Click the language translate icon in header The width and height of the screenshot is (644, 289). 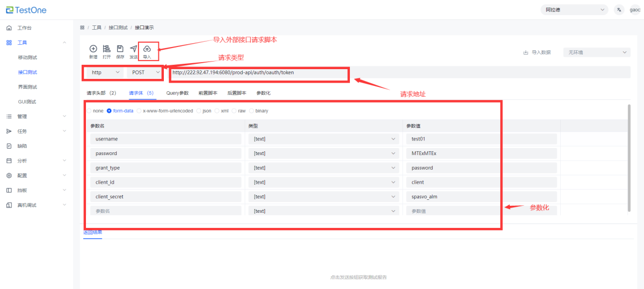click(x=619, y=10)
